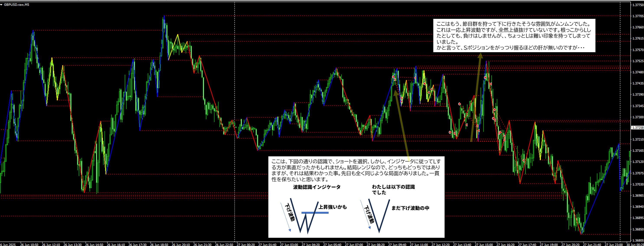This screenshot has width=644, height=246.
Task: Click the 26 Jun 20:10 time label
Action: coord(181,244)
